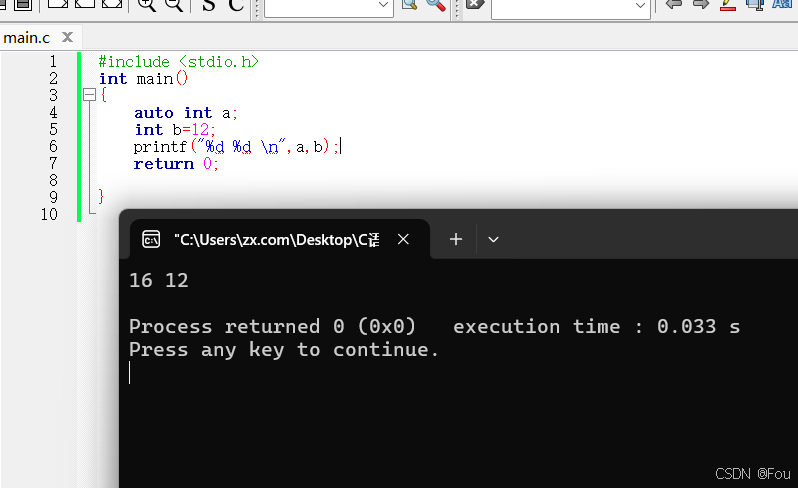The height and width of the screenshot is (488, 798).
Task: Click the '#include <stdio.h>' code line
Action: (179, 62)
